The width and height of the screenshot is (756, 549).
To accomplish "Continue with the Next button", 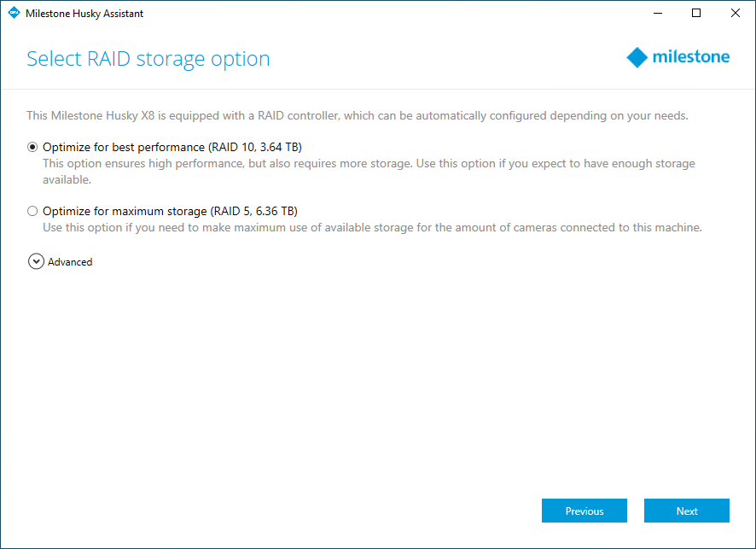I will pyautogui.click(x=687, y=511).
